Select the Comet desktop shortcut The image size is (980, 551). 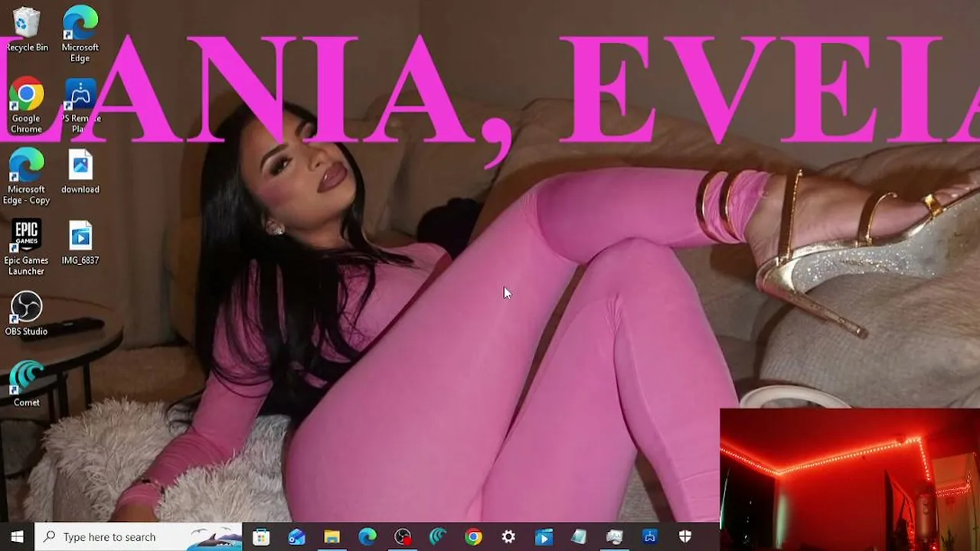point(26,384)
